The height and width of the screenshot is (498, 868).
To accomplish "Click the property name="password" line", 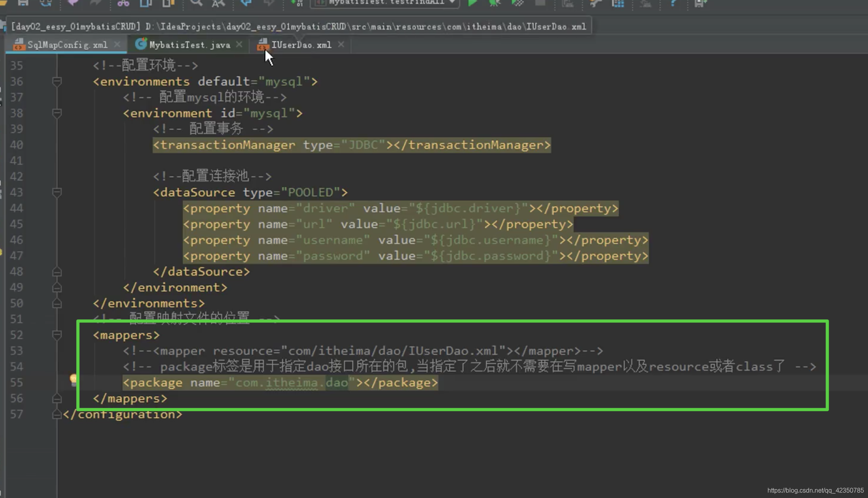I will point(415,256).
